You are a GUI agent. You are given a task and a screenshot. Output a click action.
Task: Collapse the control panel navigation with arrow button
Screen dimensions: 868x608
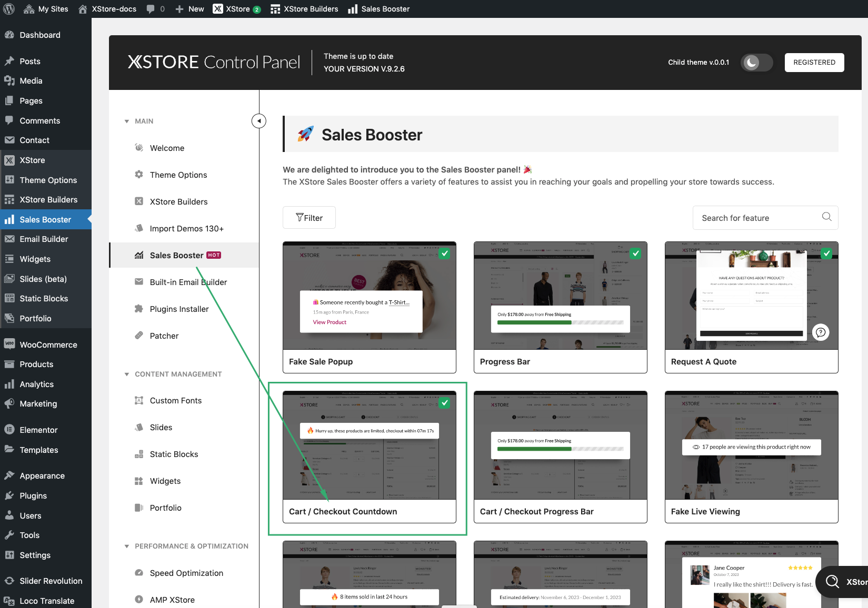coord(259,121)
